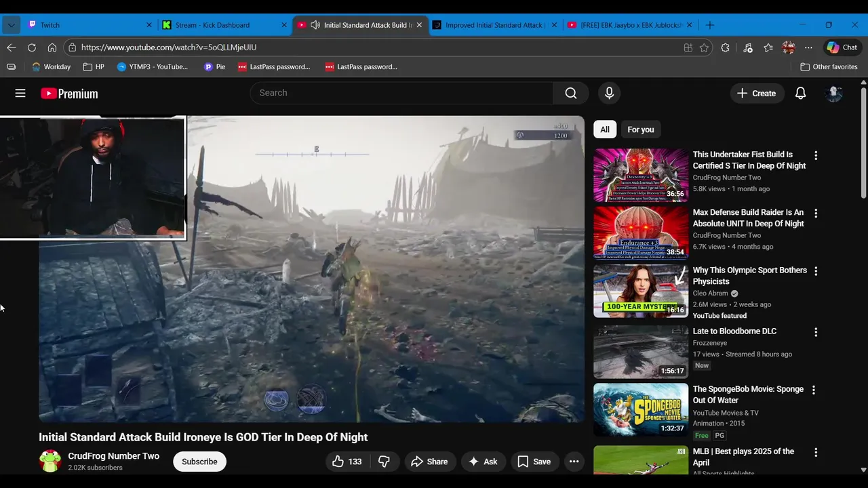This screenshot has height=488, width=868.
Task: Click the YouTube search magnifier button
Action: [571, 93]
